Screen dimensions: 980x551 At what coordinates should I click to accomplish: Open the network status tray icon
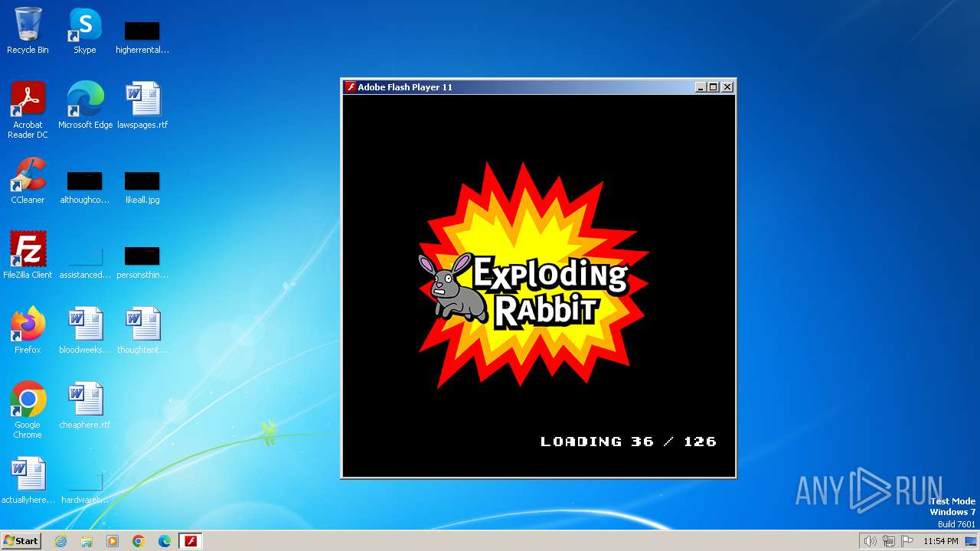tap(889, 541)
